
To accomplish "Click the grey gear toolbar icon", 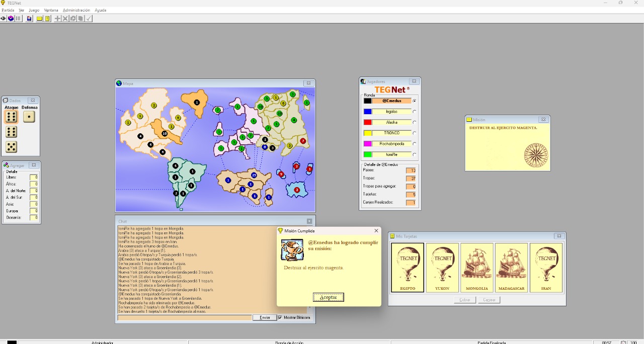I will (x=73, y=19).
